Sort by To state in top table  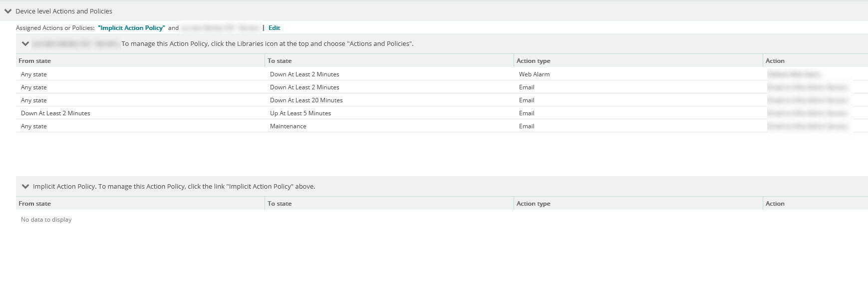pyautogui.click(x=280, y=61)
